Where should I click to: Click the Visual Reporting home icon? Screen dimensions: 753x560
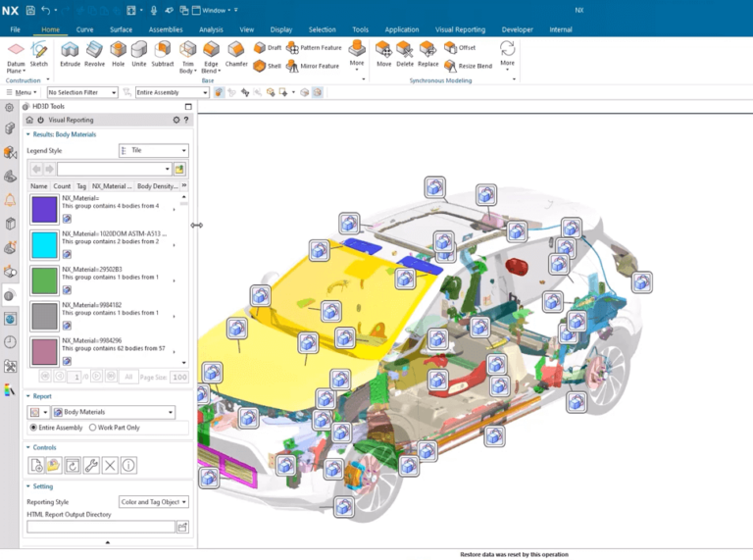pos(29,120)
